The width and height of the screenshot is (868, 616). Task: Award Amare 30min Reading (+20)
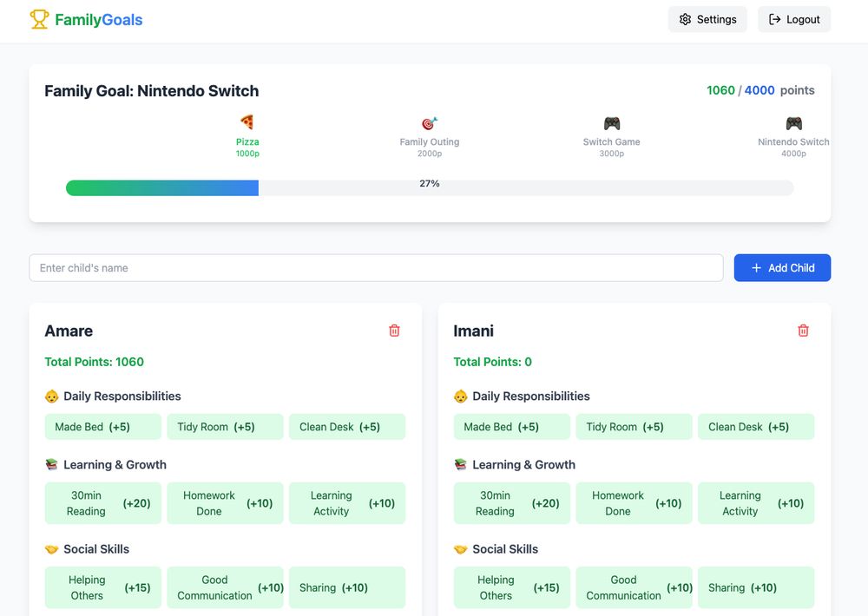tap(103, 503)
